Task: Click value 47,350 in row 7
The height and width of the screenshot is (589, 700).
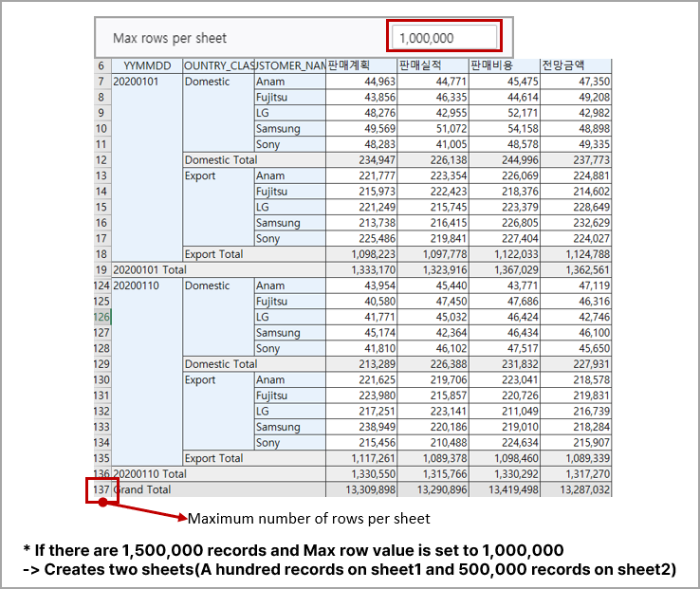Action: (576, 82)
